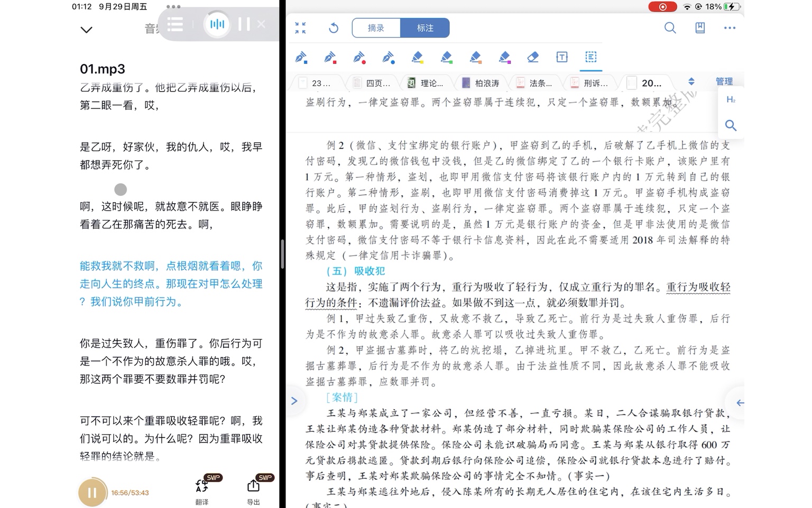
Task: Select the 20… document tab
Action: (646, 83)
